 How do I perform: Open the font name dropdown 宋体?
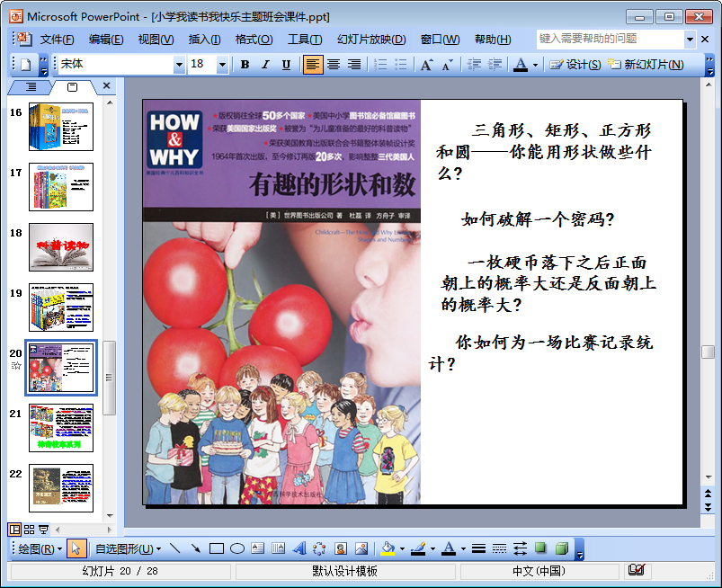(x=179, y=65)
